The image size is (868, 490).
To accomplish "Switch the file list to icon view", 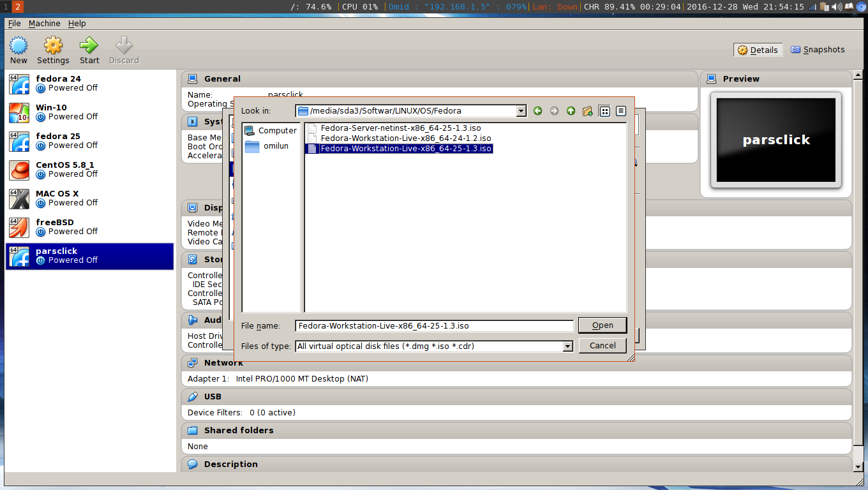I will pyautogui.click(x=604, y=110).
